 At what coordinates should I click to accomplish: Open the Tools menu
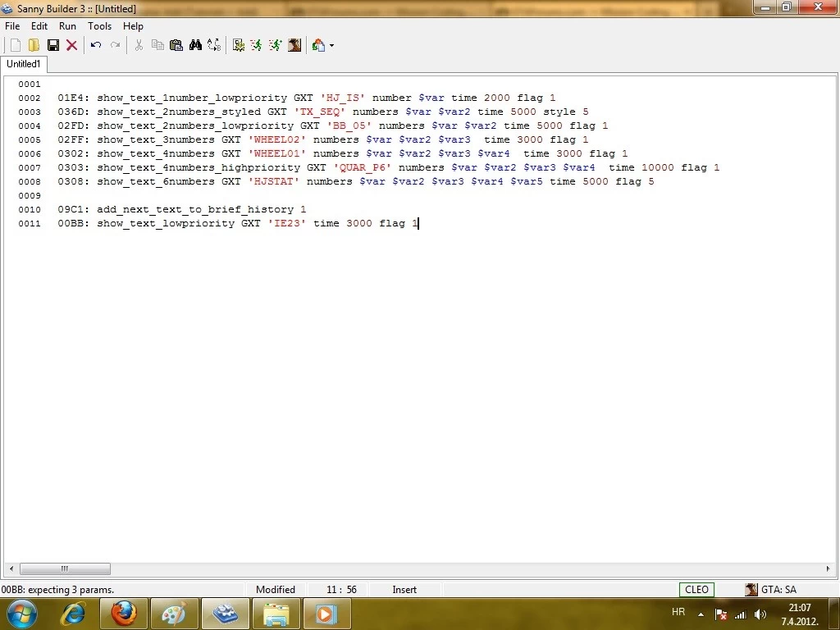[99, 26]
